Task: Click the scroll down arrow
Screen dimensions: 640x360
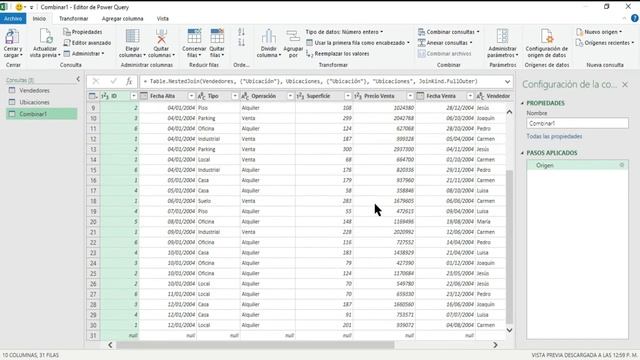Action: coord(509,330)
